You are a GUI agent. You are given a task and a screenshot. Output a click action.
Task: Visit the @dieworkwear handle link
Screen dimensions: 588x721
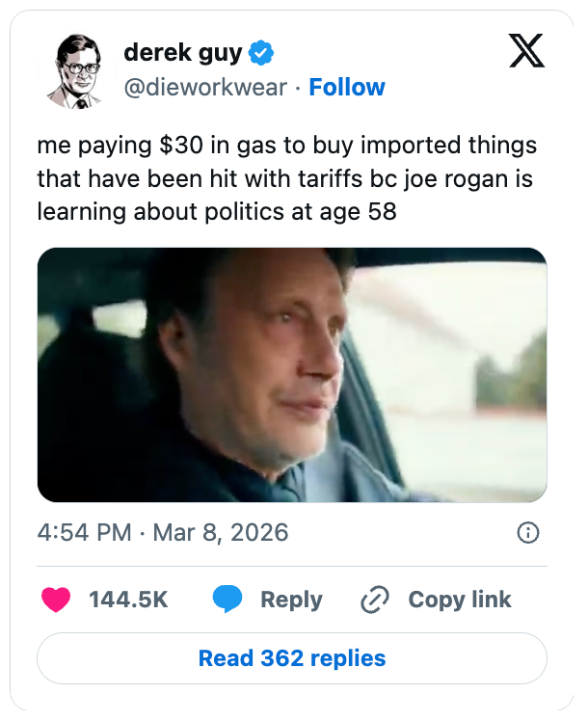coord(205,88)
